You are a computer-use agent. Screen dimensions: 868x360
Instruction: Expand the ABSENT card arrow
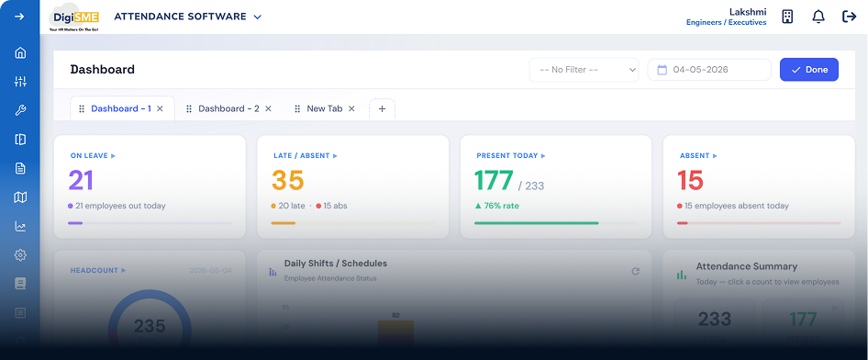715,156
